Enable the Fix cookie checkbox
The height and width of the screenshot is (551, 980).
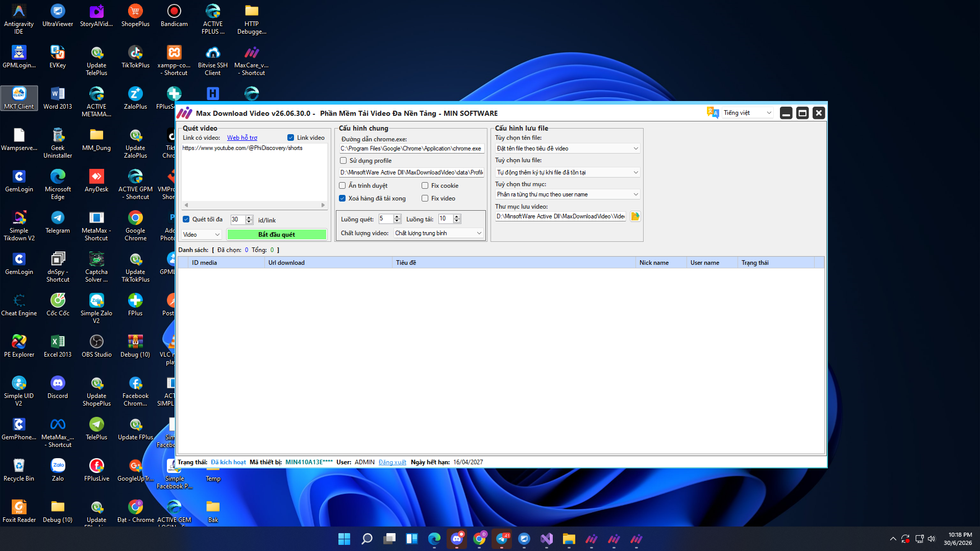pyautogui.click(x=425, y=186)
